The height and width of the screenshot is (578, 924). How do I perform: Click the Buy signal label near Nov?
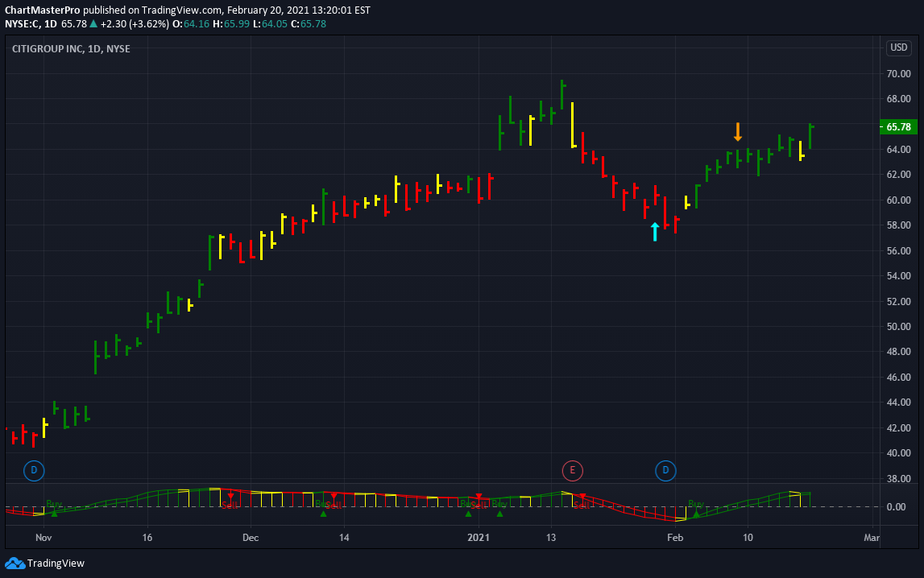coord(54,504)
